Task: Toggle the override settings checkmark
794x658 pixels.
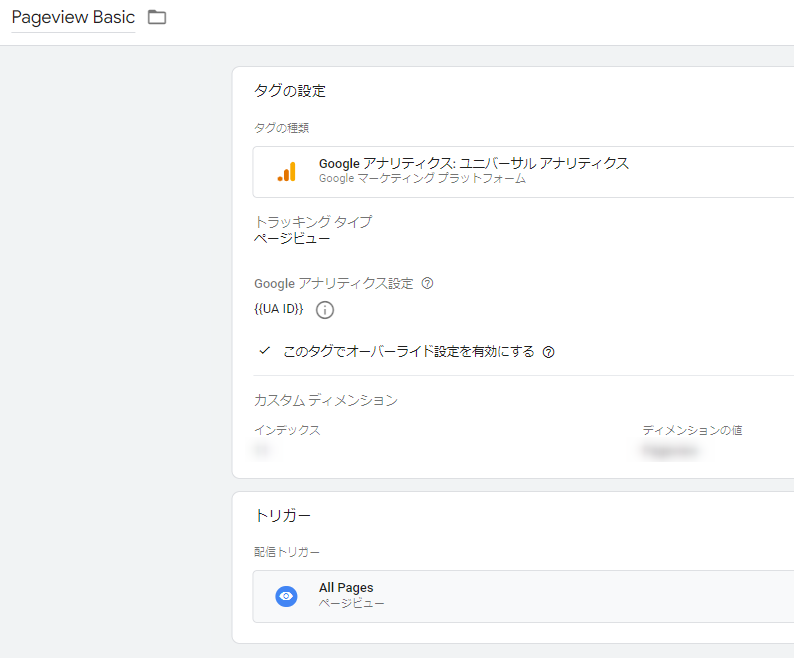Action: (x=264, y=351)
